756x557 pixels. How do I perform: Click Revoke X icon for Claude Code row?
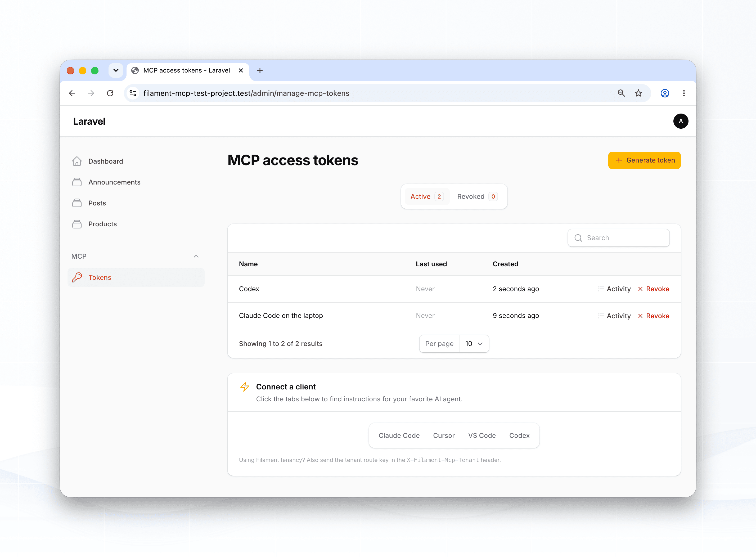click(640, 316)
